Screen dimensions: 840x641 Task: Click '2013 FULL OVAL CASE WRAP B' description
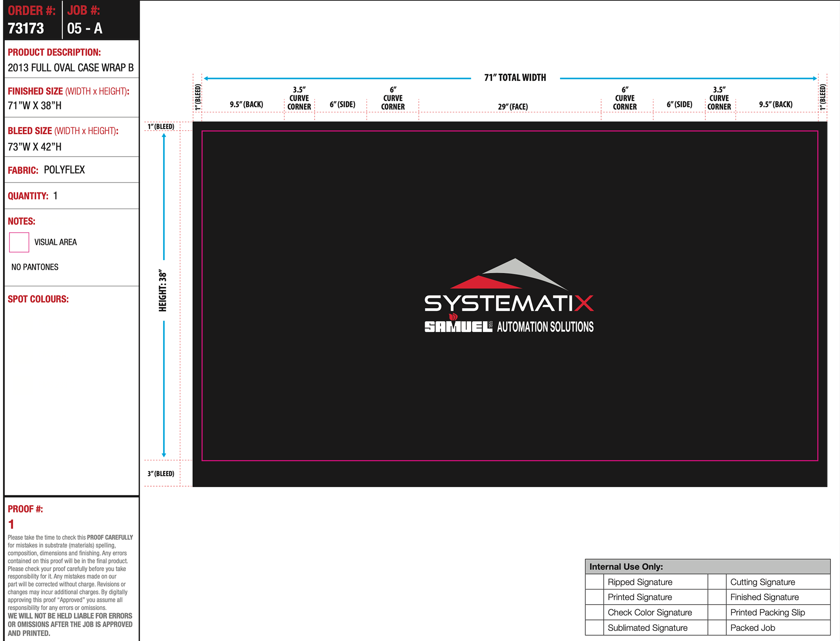click(x=70, y=68)
